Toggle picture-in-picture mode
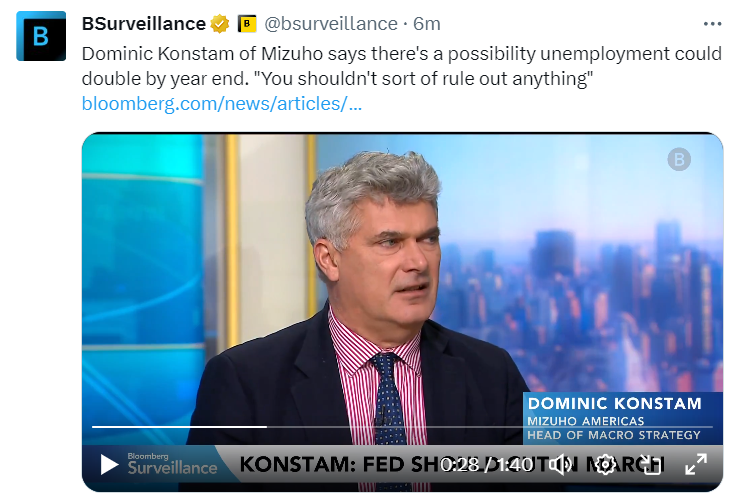 tap(651, 464)
